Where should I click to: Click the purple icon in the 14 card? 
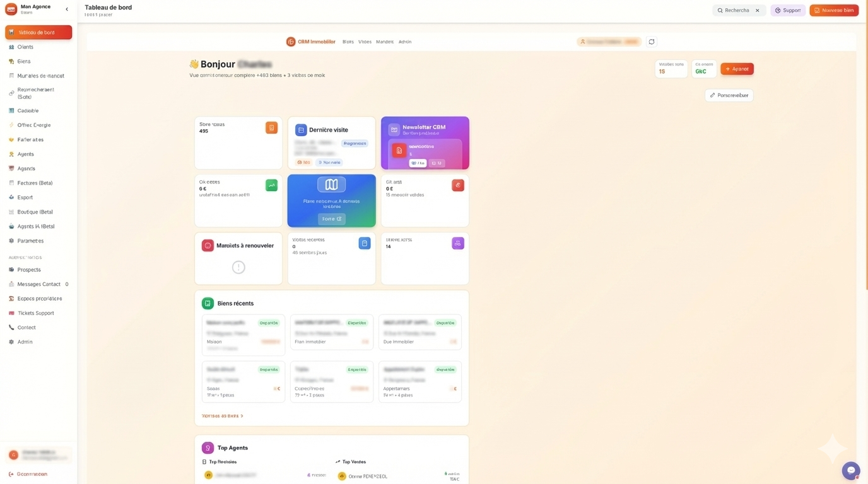pos(458,243)
